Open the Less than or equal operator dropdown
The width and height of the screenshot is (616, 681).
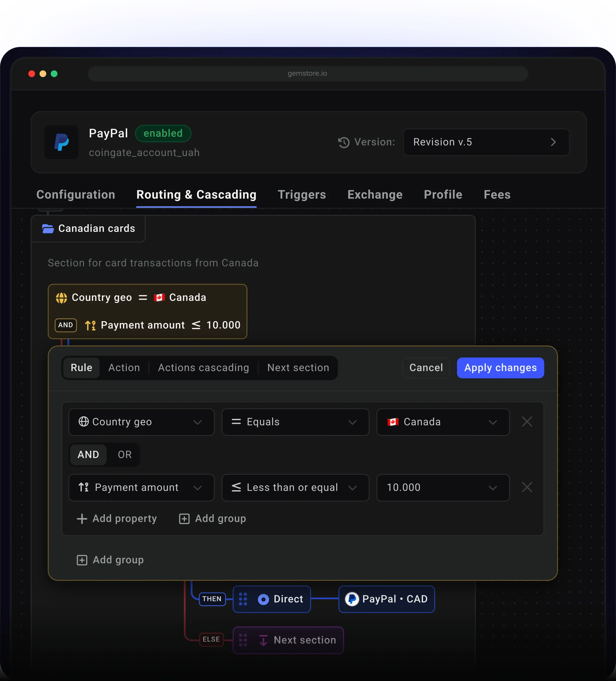[x=295, y=487]
